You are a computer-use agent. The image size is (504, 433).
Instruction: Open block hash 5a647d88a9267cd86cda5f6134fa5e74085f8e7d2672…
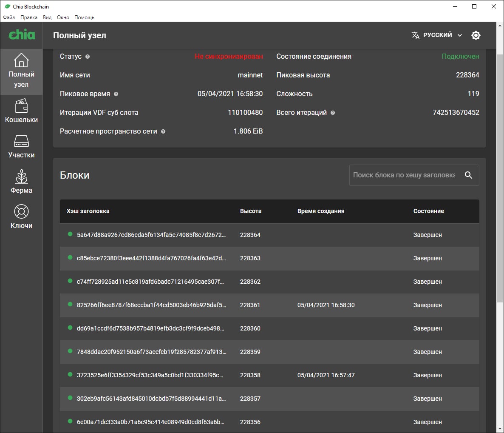151,235
